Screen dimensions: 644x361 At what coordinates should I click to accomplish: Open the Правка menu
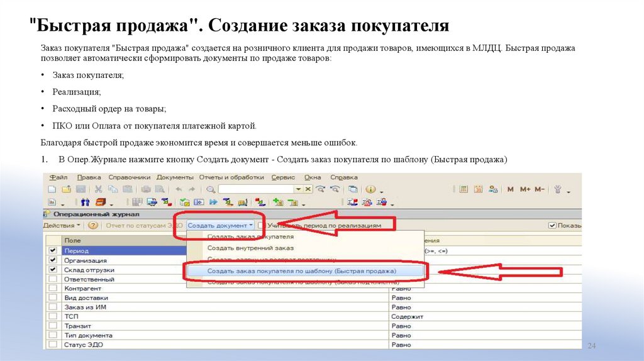(89, 177)
